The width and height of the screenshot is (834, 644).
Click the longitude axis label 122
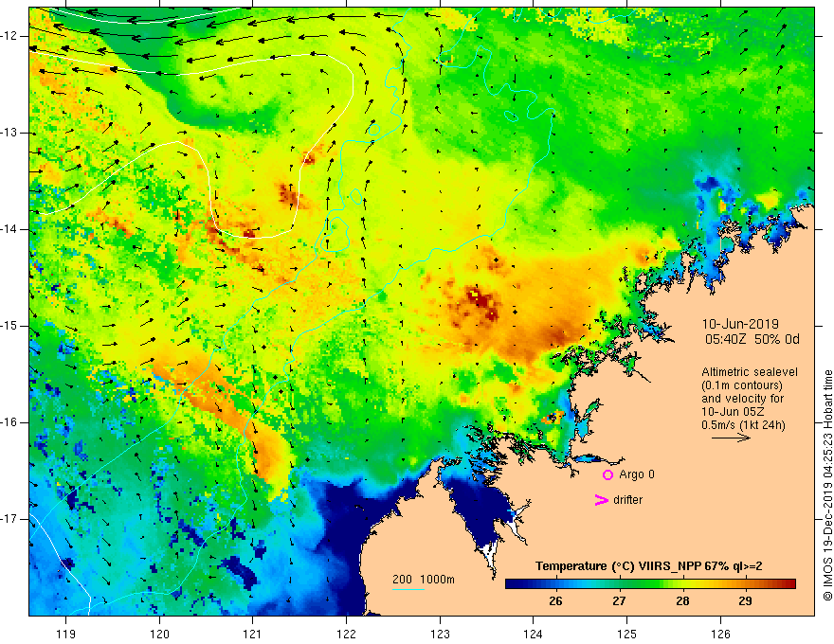coord(346,634)
